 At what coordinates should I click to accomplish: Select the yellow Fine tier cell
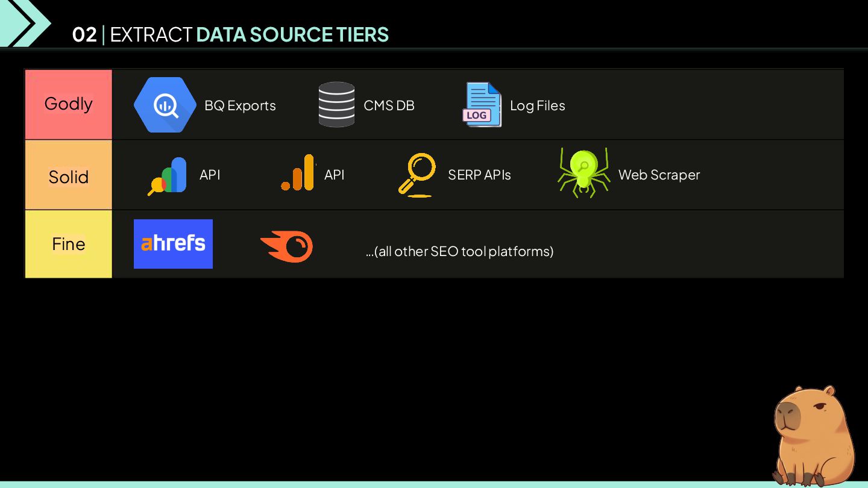[x=69, y=244]
